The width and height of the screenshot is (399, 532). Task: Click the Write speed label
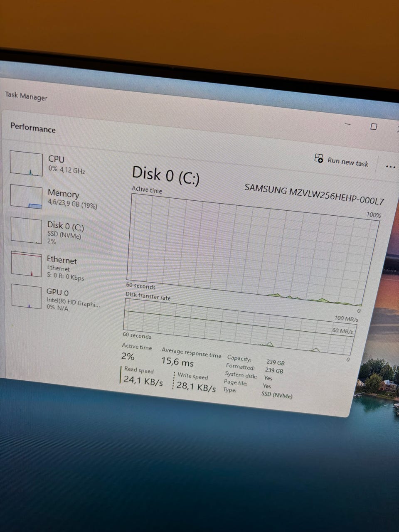click(x=193, y=376)
